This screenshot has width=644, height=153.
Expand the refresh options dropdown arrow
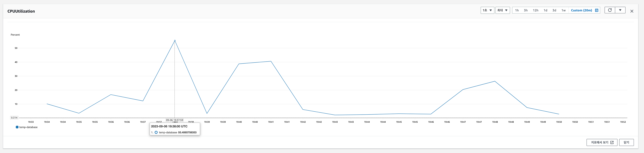620,10
